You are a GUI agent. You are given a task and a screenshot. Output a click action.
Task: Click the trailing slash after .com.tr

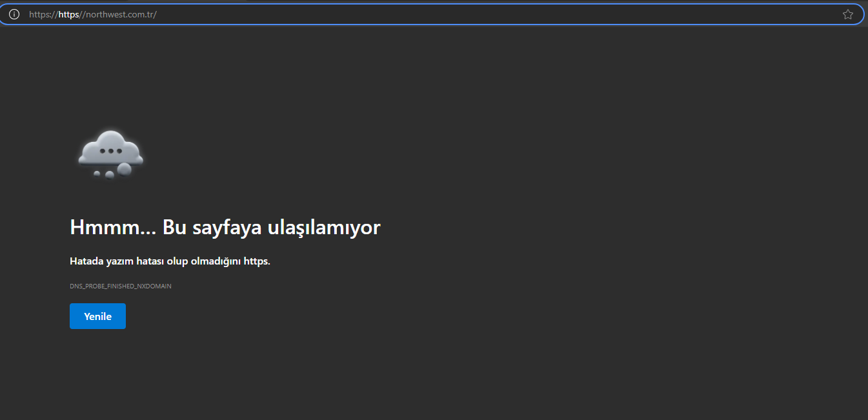(x=156, y=14)
